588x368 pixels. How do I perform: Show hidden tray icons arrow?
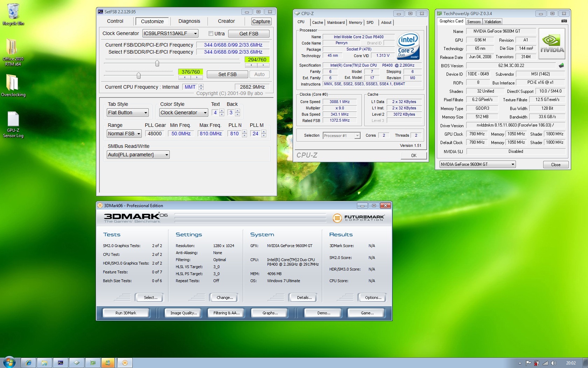tap(520, 363)
